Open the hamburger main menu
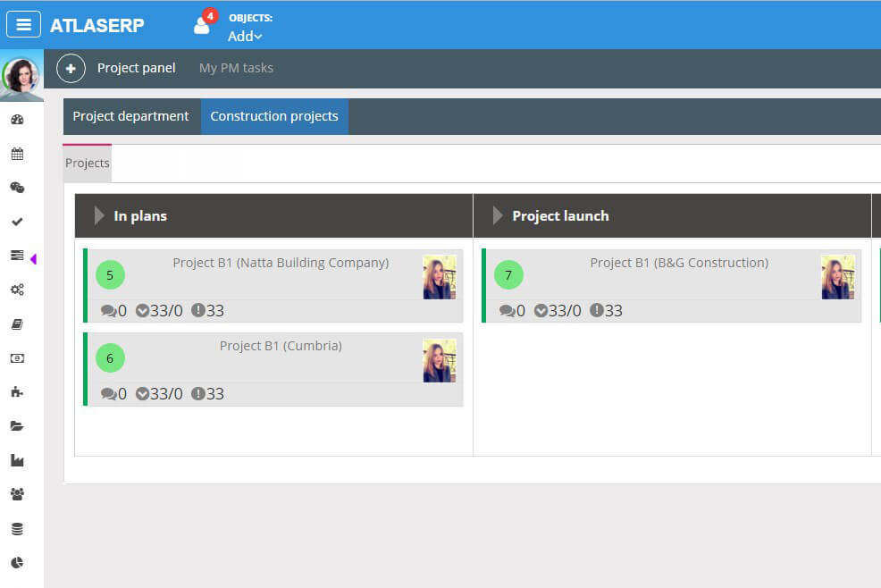This screenshot has height=588, width=881. tap(23, 24)
